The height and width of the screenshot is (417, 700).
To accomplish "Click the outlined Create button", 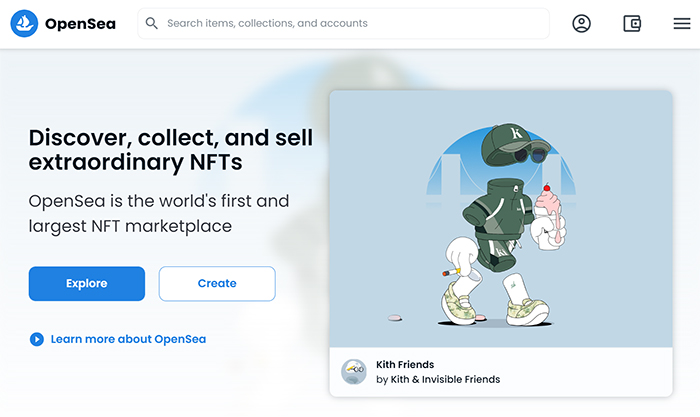I will click(x=217, y=284).
